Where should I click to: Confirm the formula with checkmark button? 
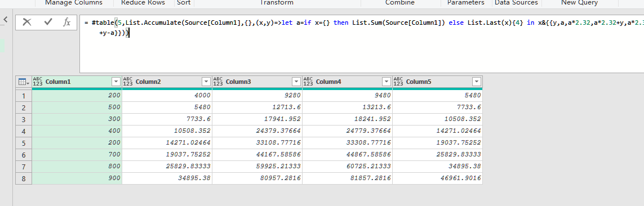(x=48, y=22)
